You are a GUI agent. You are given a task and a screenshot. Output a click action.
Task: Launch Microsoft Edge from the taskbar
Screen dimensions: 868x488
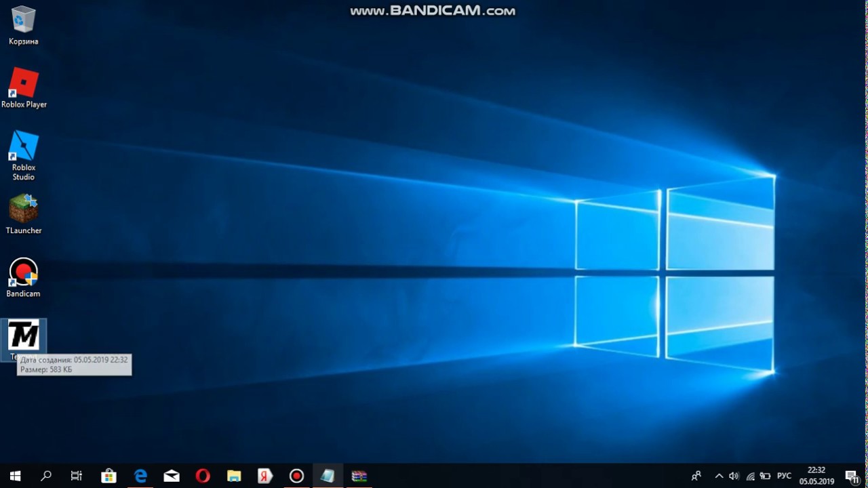140,476
